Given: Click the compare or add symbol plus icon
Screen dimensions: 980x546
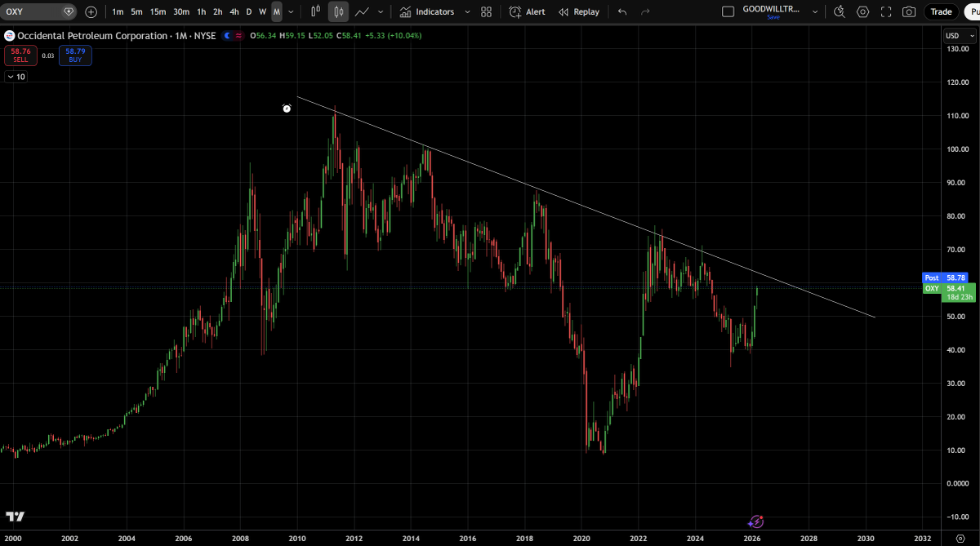Looking at the screenshot, I should 91,12.
